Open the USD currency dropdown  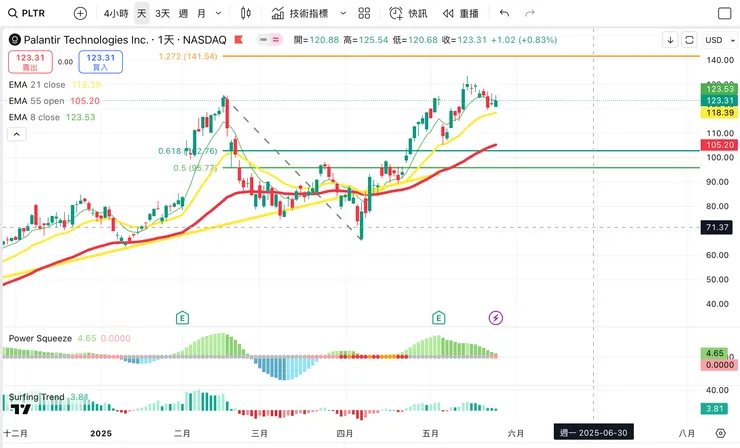(x=714, y=40)
